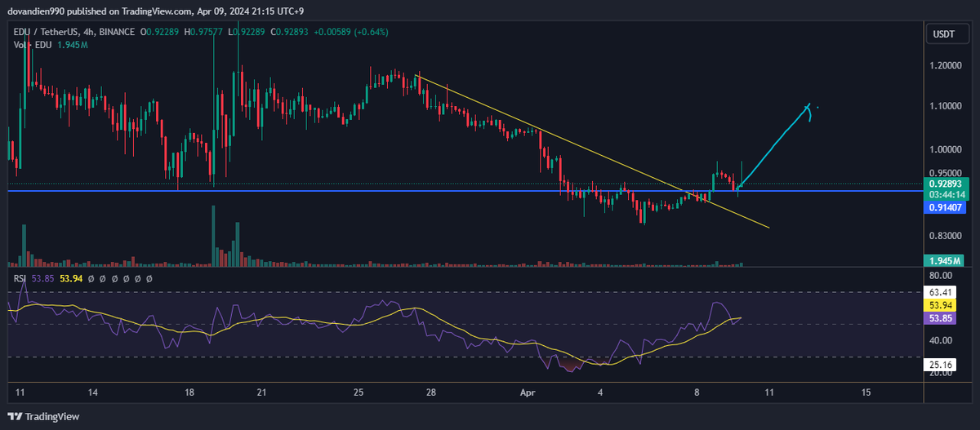
Task: Click the purple 53.85 tag on RSI axis
Action: coord(938,317)
